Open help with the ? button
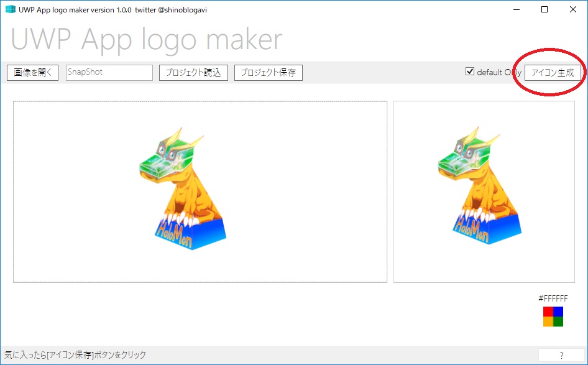The height and width of the screenshot is (365, 588). coord(561,355)
